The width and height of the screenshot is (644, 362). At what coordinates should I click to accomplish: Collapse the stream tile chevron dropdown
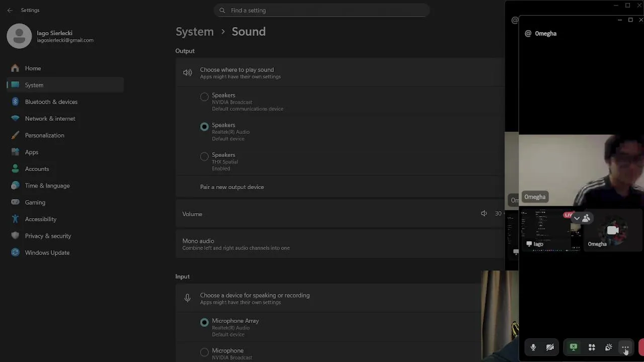pyautogui.click(x=577, y=218)
